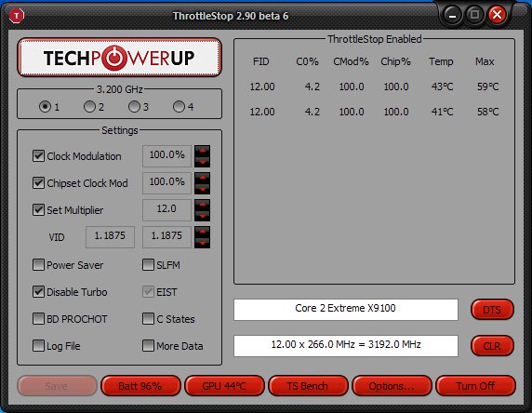Viewport: 532px width, 413px height.
Task: Click the 41°C temperature reading
Action: (x=442, y=112)
